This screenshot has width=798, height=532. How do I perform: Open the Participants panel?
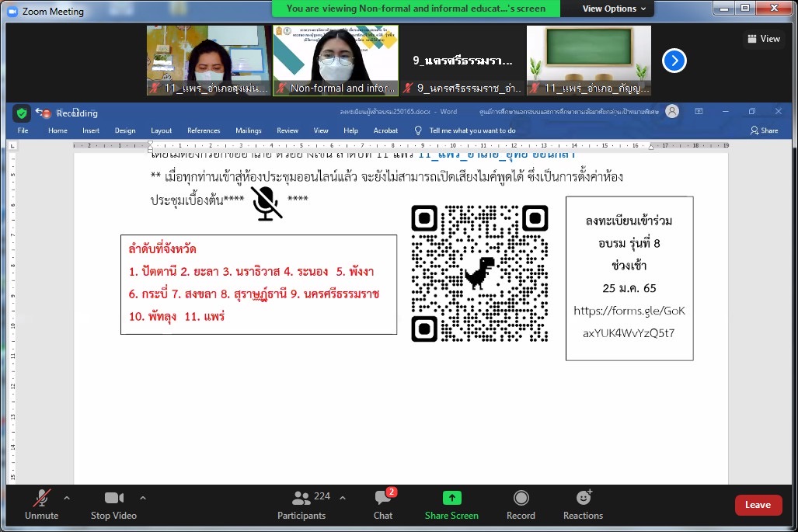pos(301,505)
